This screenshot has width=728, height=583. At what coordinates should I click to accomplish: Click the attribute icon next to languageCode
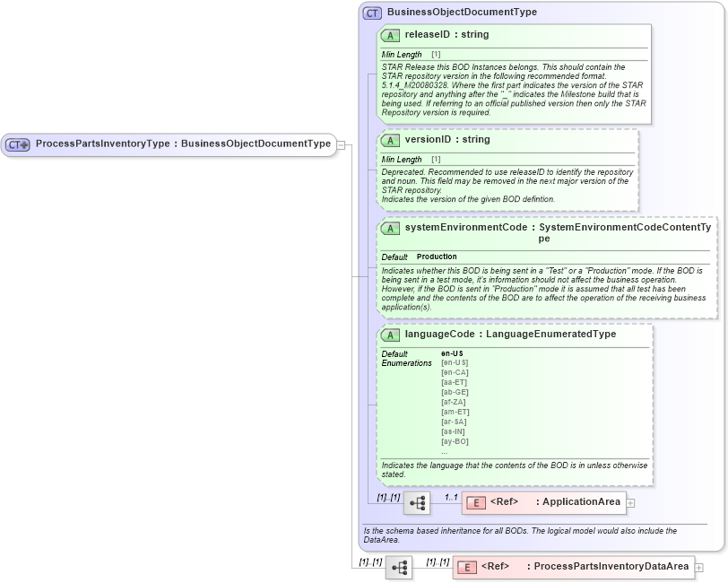pos(390,335)
